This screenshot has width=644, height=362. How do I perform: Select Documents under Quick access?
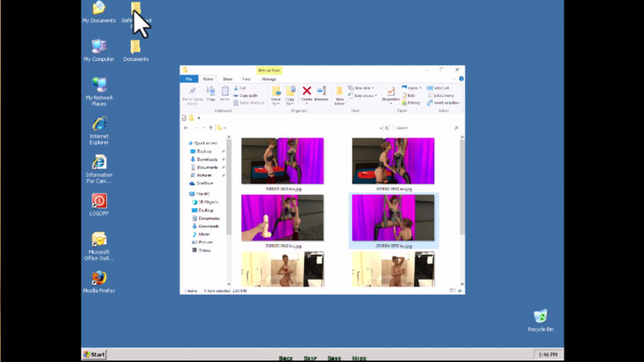[x=204, y=168]
